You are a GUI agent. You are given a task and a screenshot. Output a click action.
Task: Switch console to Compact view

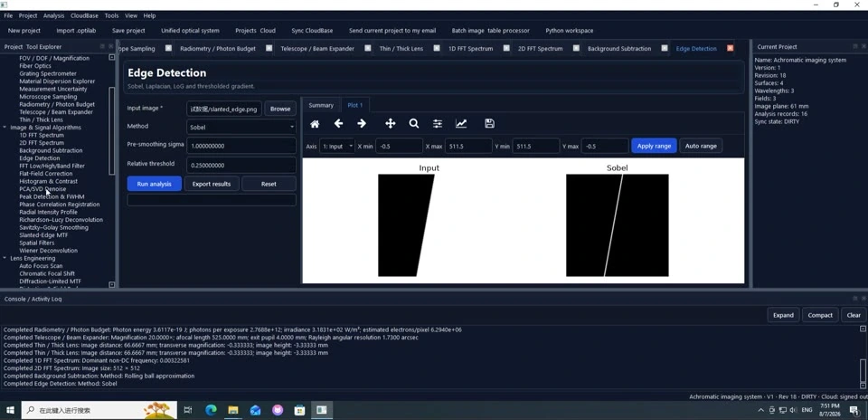tap(820, 315)
